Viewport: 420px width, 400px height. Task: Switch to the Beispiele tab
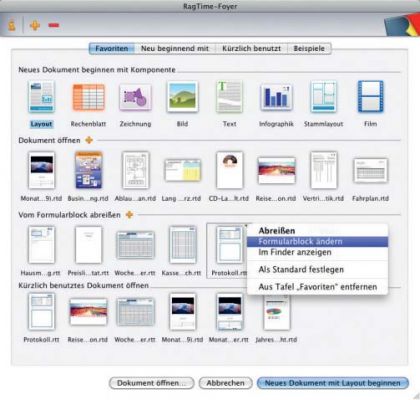[309, 49]
